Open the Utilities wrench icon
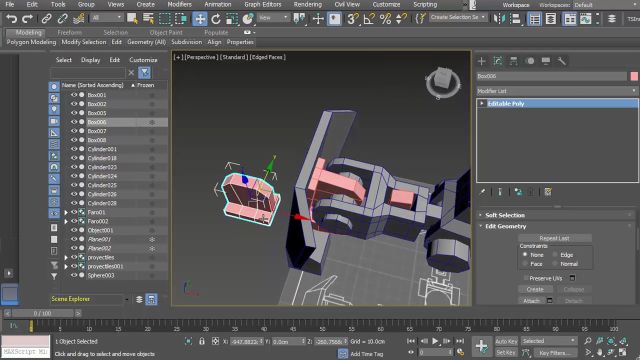This screenshot has height=360, width=640. [x=562, y=61]
